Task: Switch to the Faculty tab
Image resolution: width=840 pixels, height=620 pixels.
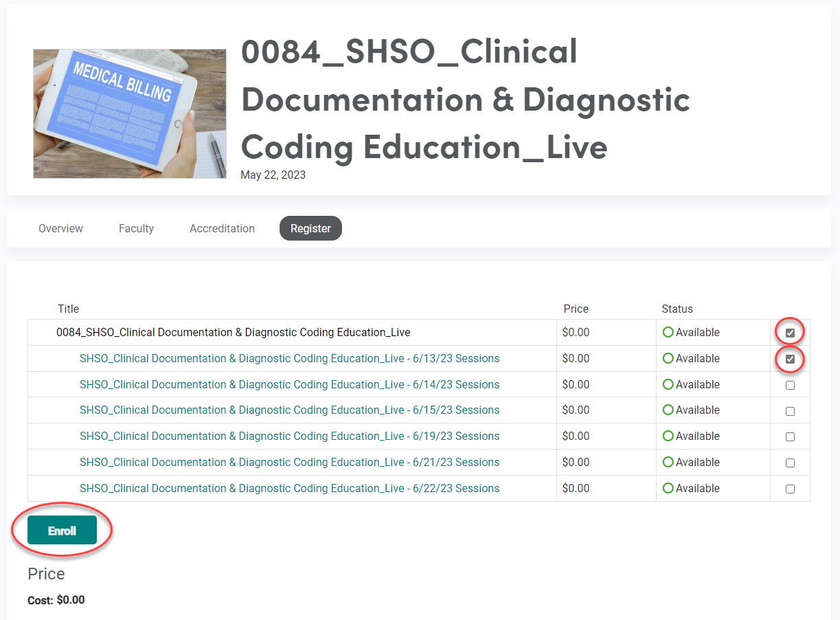Action: [x=136, y=228]
